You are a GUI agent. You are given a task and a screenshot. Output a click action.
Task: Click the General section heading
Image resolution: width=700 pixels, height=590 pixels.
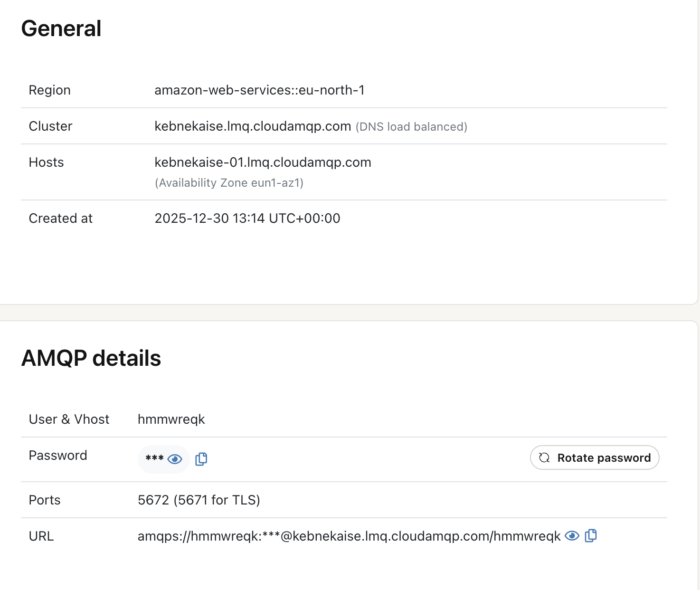coord(61,29)
